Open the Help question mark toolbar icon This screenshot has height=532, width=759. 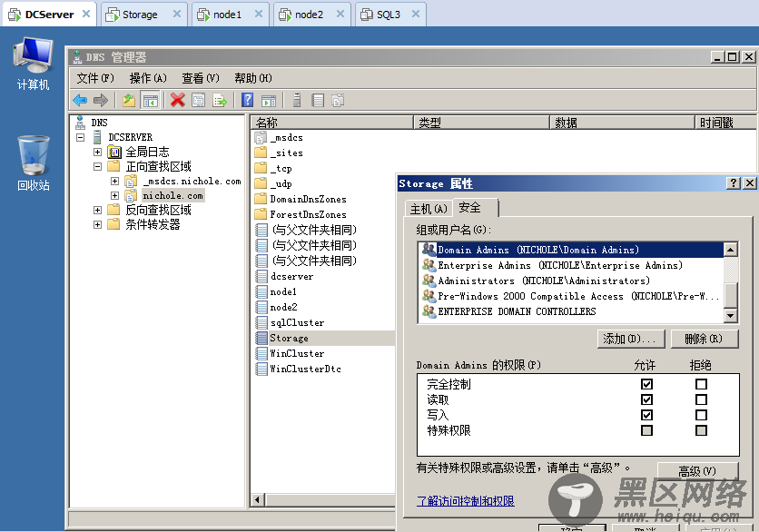(247, 100)
